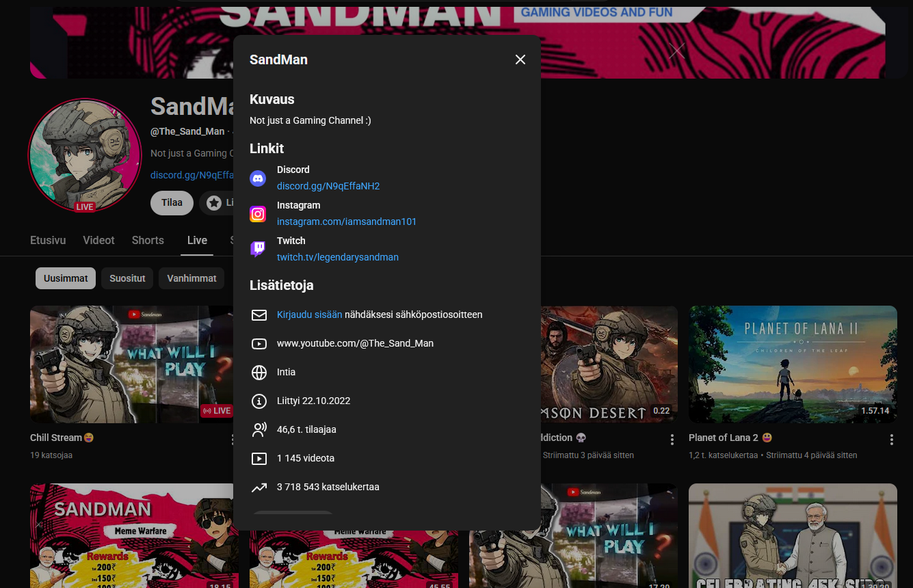913x588 pixels.
Task: Select the Suositut filter chip
Action: pos(128,278)
